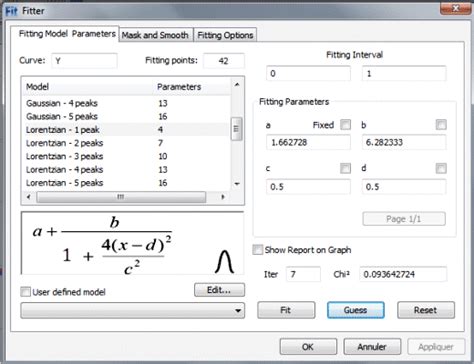474x364 pixels.
Task: Click horizontal scroll right arrow
Action: pos(223,197)
